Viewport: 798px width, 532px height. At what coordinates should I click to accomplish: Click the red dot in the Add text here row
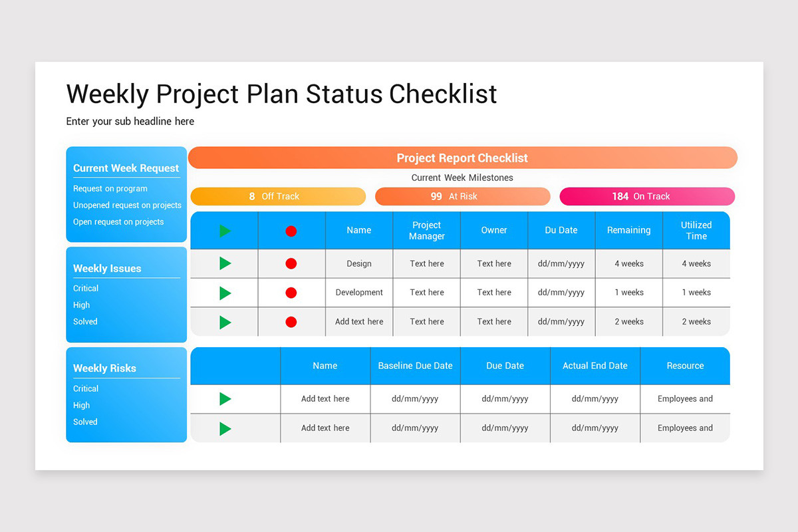291,322
